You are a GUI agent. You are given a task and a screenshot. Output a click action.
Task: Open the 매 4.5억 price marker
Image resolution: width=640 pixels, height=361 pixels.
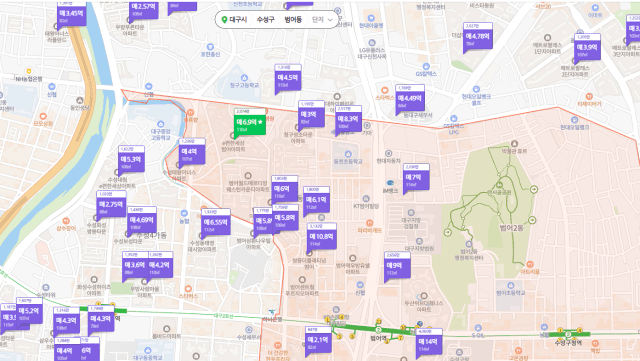coord(288,78)
